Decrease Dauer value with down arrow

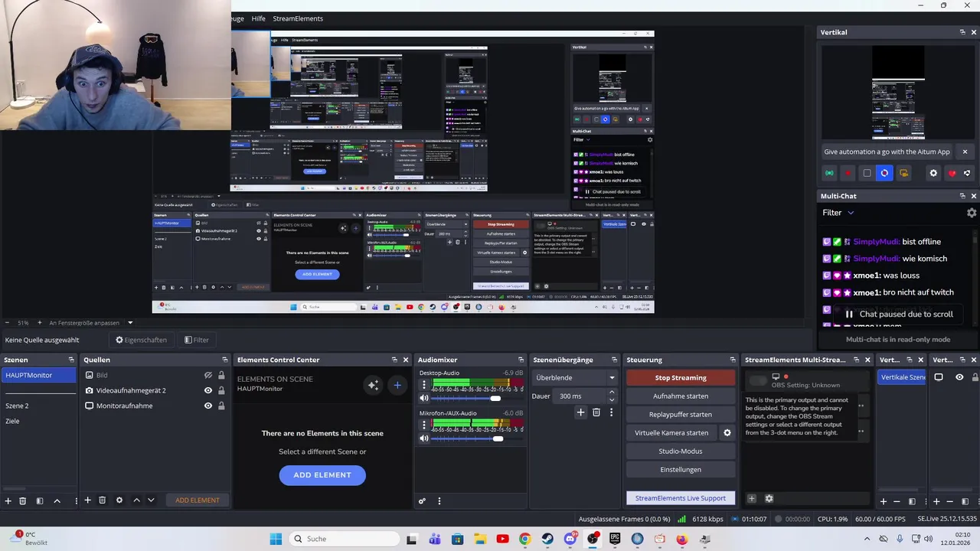[x=611, y=399]
